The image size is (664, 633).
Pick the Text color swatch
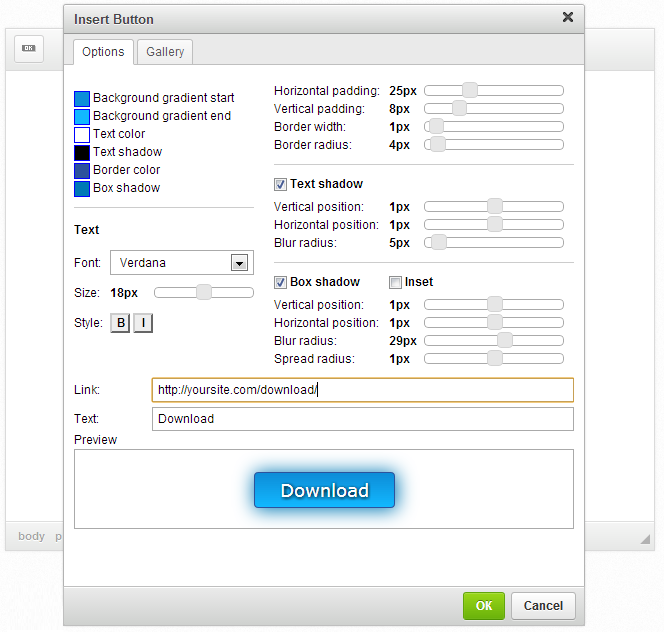pyautogui.click(x=82, y=134)
